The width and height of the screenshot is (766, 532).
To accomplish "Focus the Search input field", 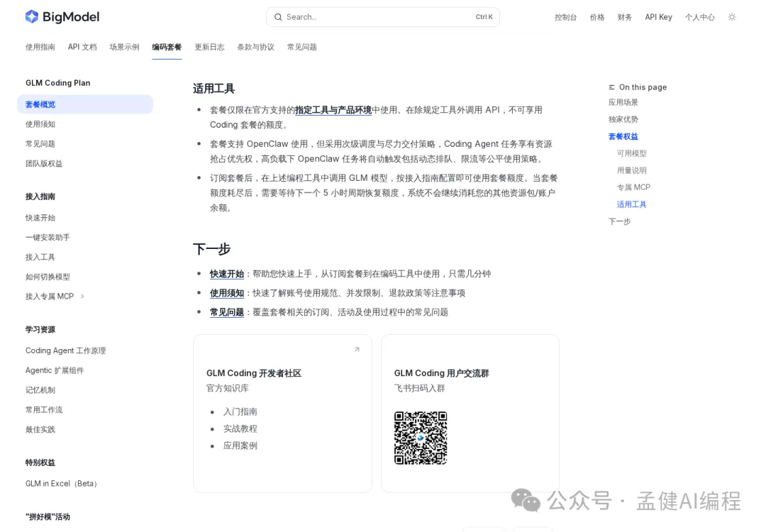I will tap(382, 17).
